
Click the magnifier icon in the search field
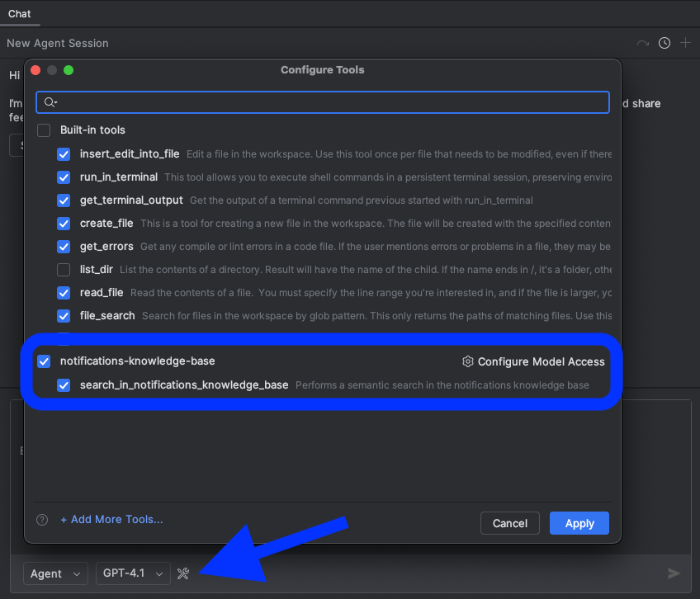tap(48, 102)
